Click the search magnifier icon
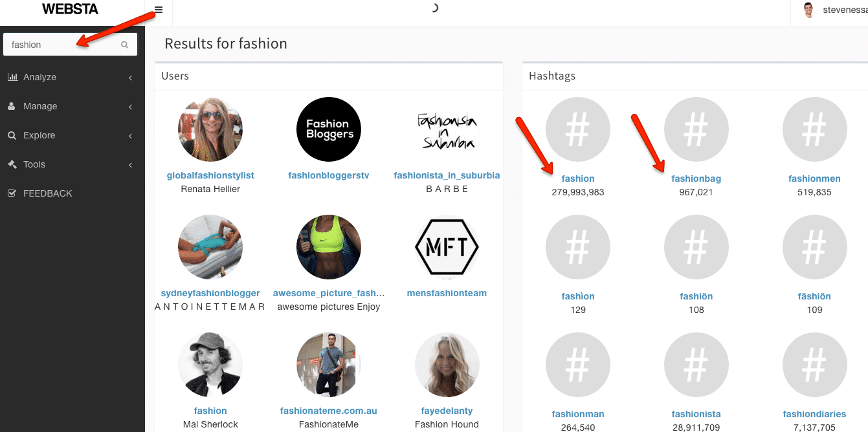This screenshot has height=432, width=868. 125,45
